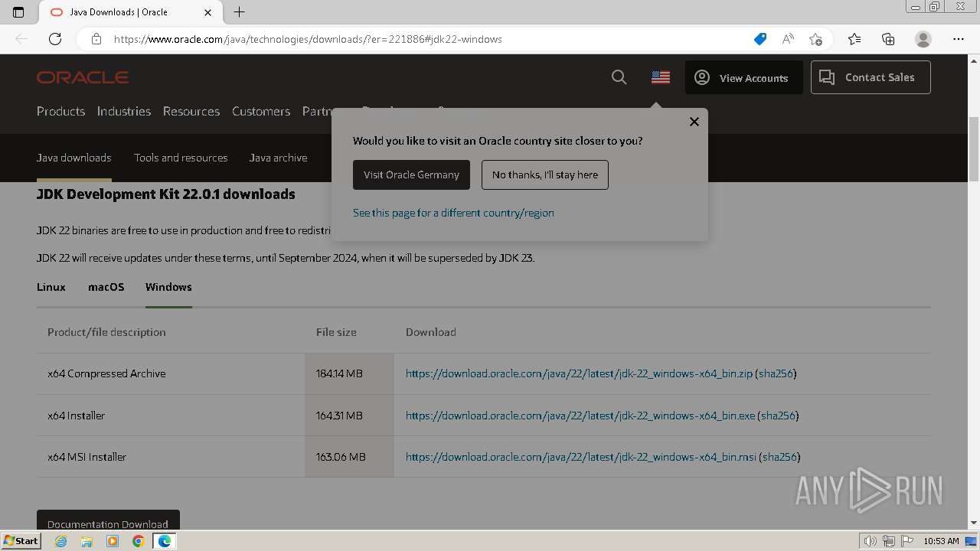Click the 163.06 MB file size cell

(349, 457)
